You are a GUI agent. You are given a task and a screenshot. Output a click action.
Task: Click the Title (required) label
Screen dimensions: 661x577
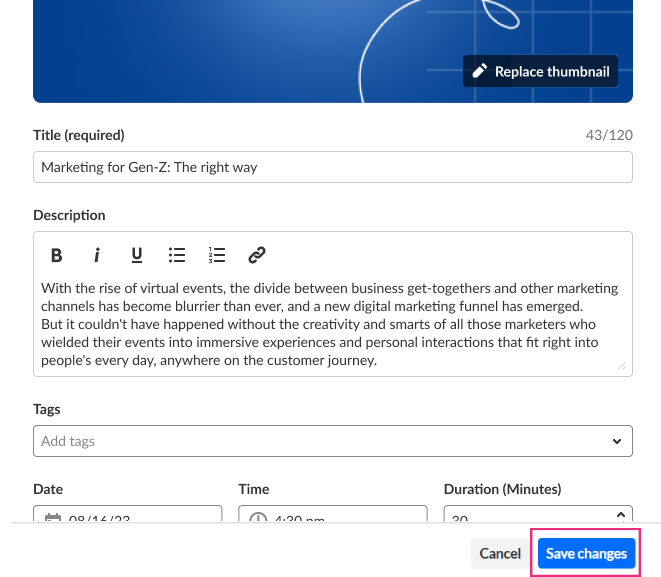(x=79, y=135)
